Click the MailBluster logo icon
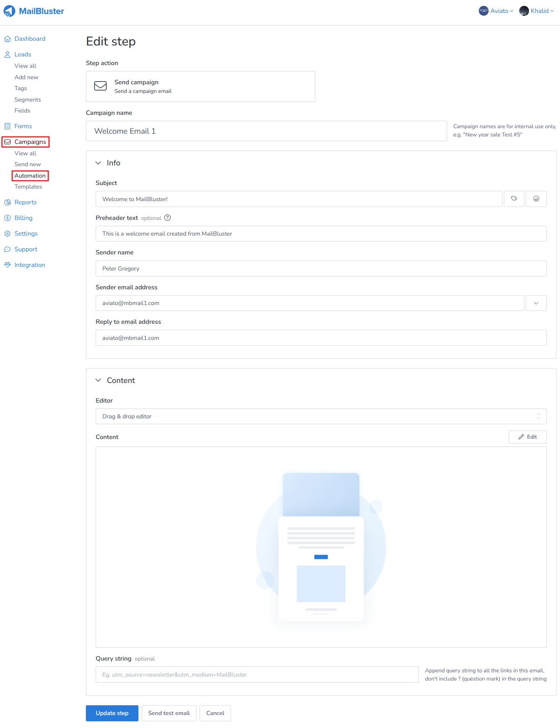Screen dimensions: 560x728 tap(9, 11)
